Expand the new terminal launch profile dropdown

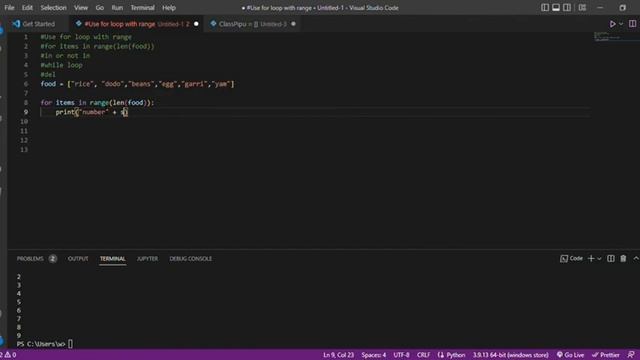tap(599, 258)
